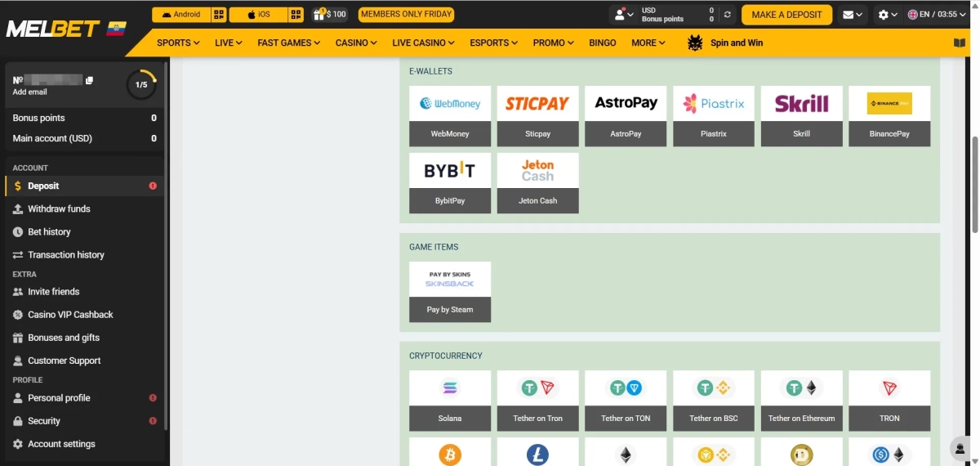Viewport: 980px width, 466px height.
Task: Click the Android app QR code icon
Action: coord(218,15)
